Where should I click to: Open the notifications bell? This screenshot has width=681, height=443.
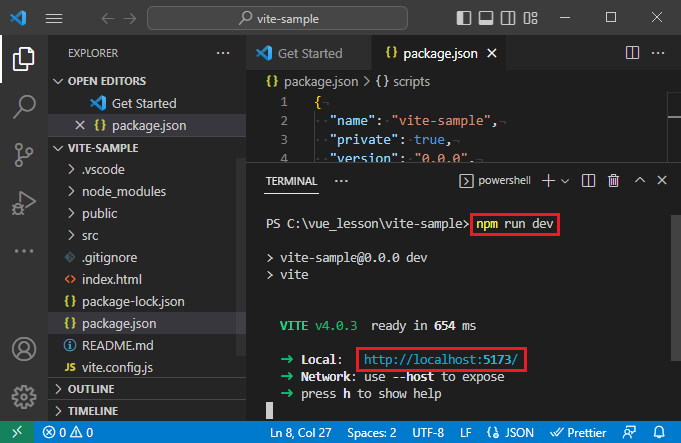coord(659,432)
